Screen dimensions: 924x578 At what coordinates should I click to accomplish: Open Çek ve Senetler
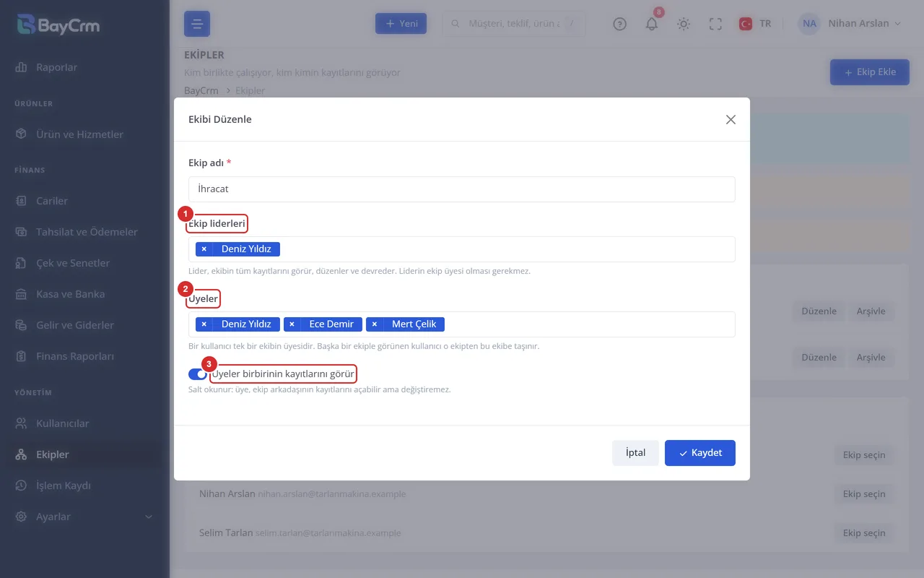84,263
